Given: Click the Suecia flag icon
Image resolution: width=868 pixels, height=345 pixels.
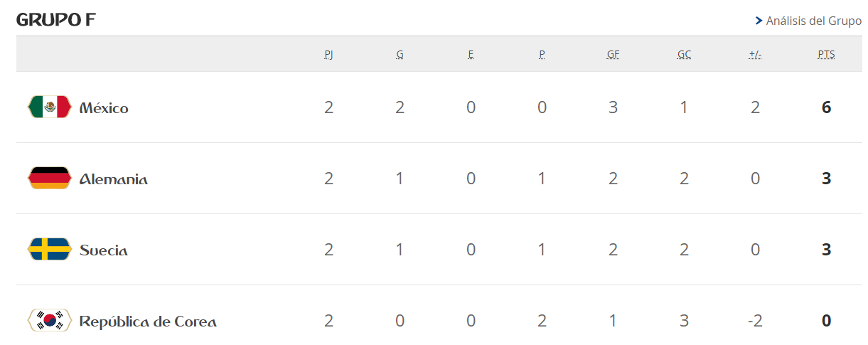Looking at the screenshot, I should coord(50,249).
